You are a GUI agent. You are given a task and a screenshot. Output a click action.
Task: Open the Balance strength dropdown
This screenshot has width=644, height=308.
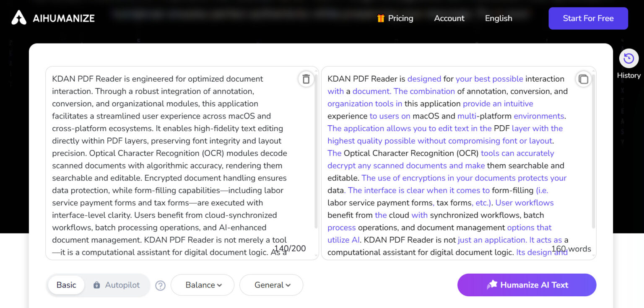(202, 285)
